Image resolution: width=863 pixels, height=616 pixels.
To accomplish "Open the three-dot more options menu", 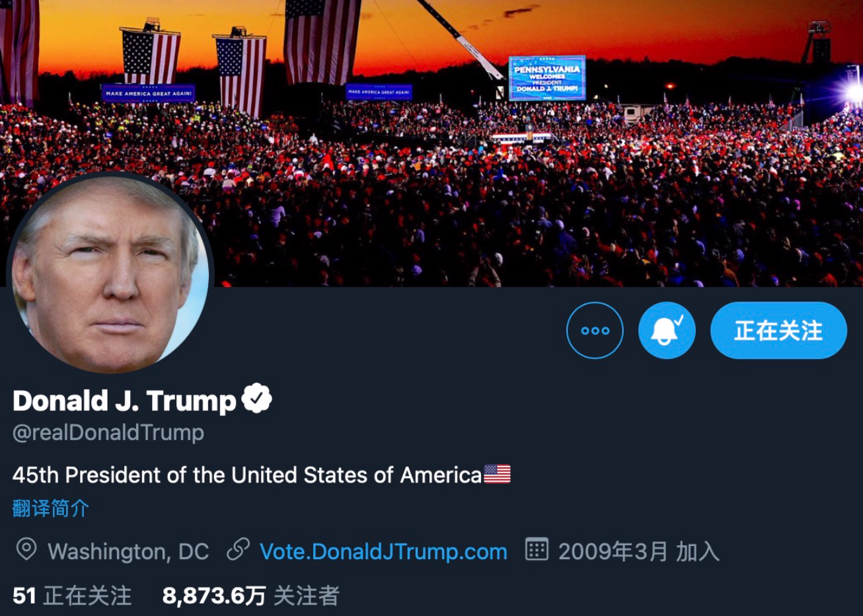I will pos(595,330).
